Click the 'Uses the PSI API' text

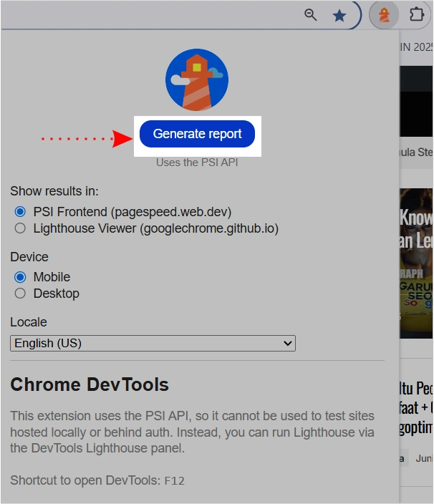pos(197,163)
